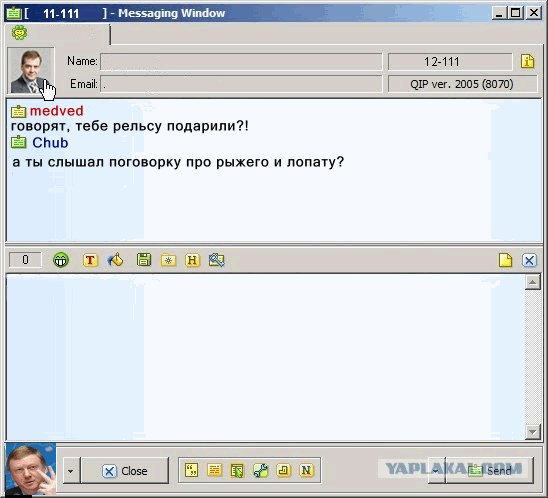
Task: Save chat with the floppy disk icon
Action: [144, 260]
